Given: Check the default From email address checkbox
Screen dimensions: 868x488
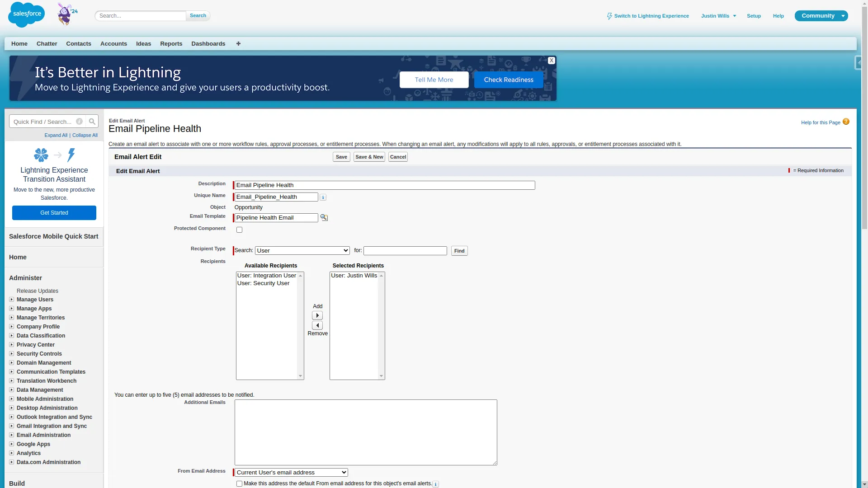Looking at the screenshot, I should click(240, 484).
